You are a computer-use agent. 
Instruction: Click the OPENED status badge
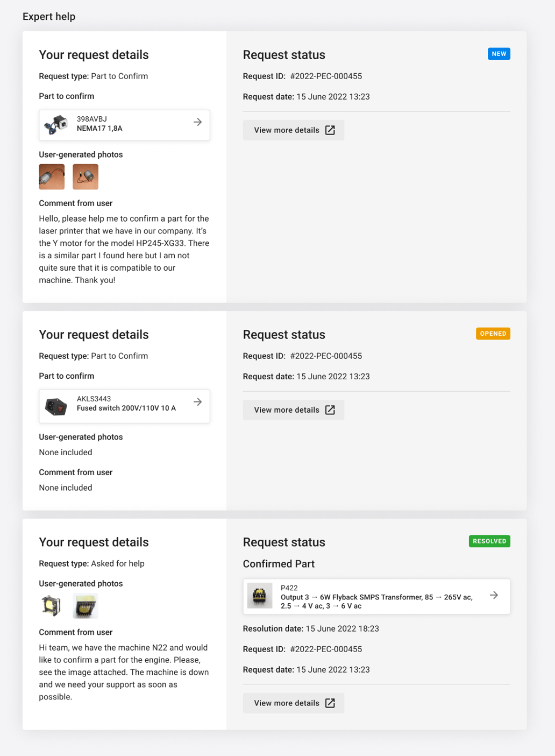pyautogui.click(x=493, y=334)
